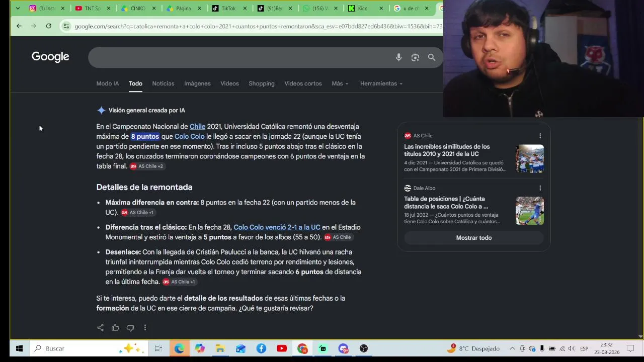This screenshot has width=644, height=362.
Task: Open Google Lens image search
Action: [x=415, y=57]
